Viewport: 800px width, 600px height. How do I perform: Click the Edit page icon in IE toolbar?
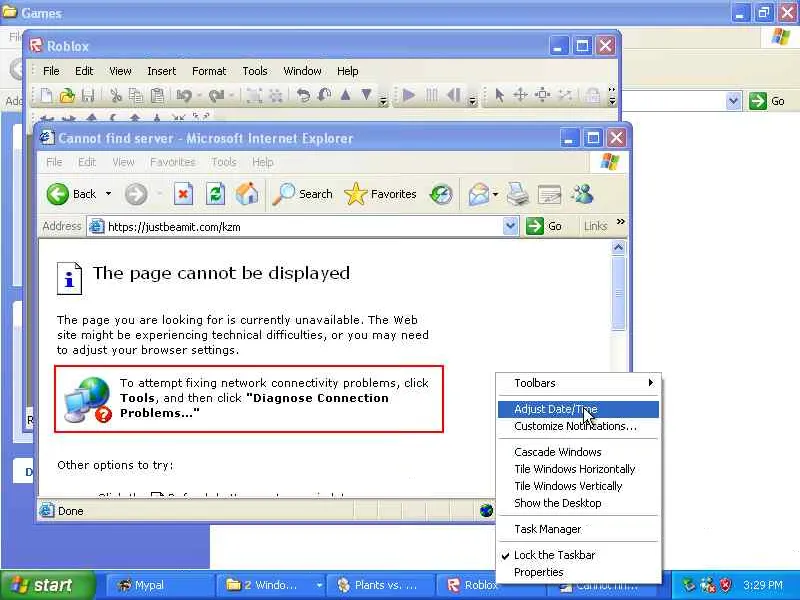(x=549, y=194)
